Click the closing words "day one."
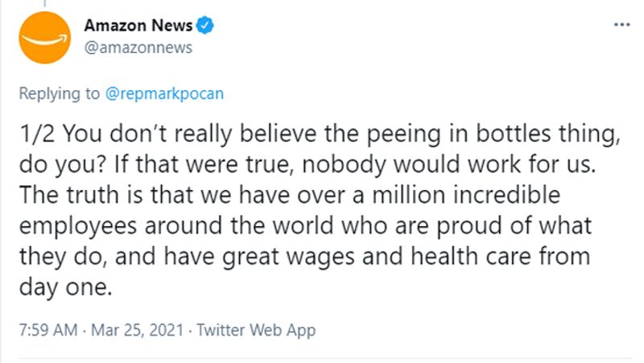Viewport: 644px width, 363px height. (x=66, y=287)
